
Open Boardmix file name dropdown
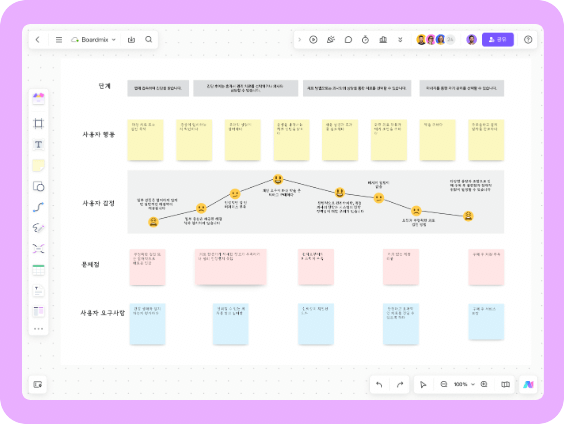pyautogui.click(x=94, y=40)
